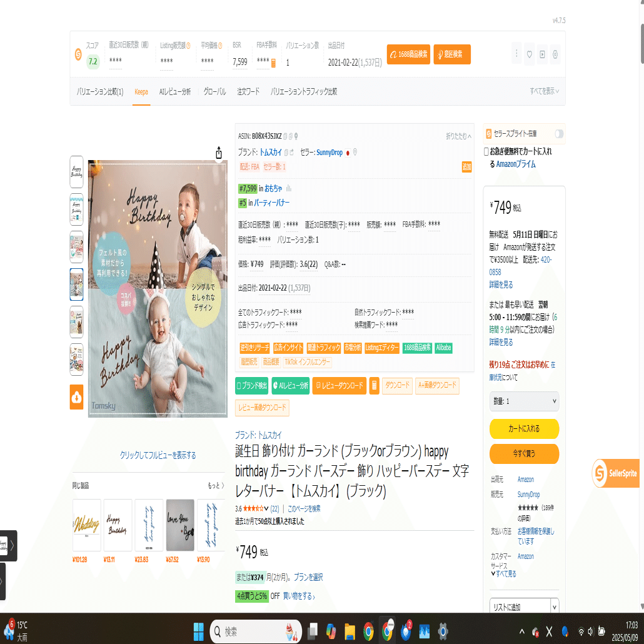Open File Explorer from the taskbar
The image size is (644, 644).
tap(350, 631)
